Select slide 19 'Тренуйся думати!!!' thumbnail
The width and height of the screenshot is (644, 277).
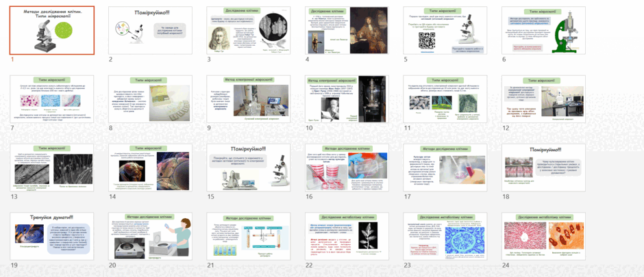pos(52,236)
